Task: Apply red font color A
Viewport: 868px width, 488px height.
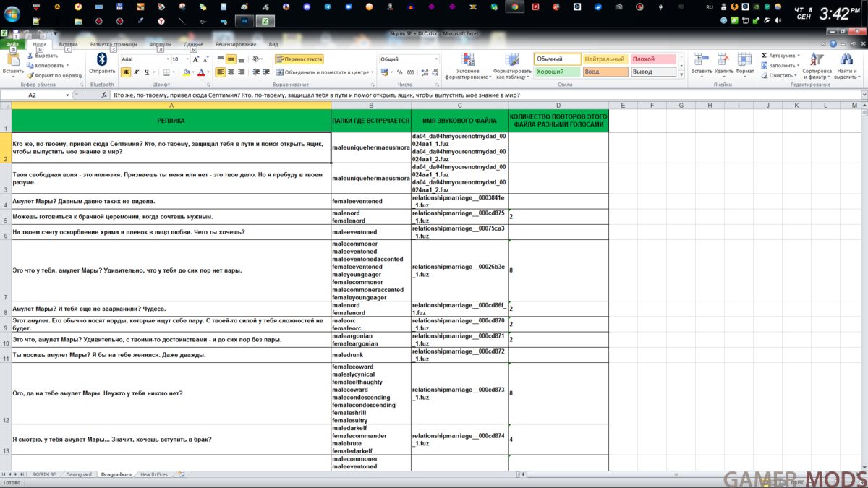Action: point(201,72)
